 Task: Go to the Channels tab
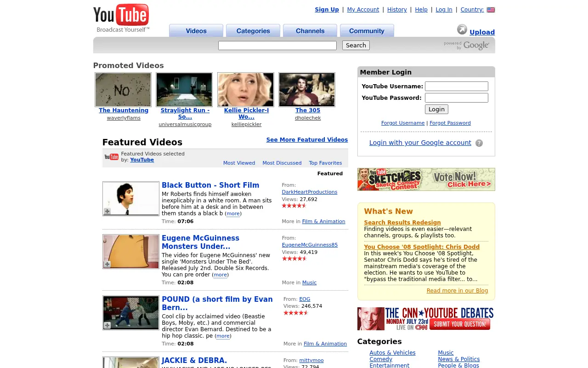pos(310,31)
